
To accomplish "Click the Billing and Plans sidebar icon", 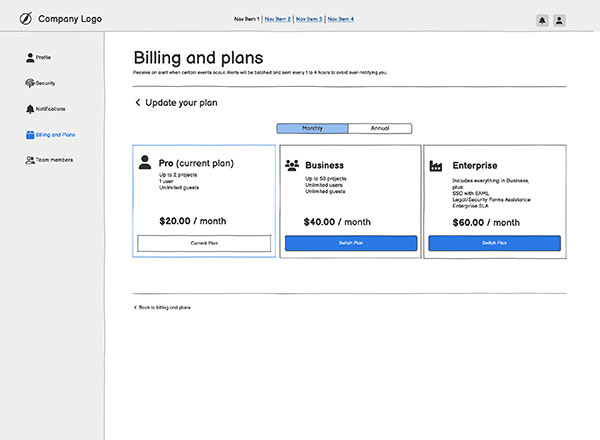I will click(x=30, y=134).
